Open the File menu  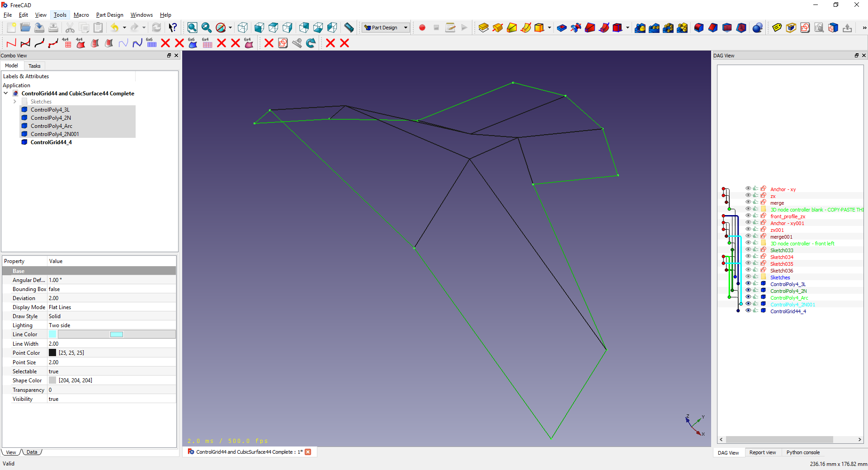pyautogui.click(x=8, y=15)
